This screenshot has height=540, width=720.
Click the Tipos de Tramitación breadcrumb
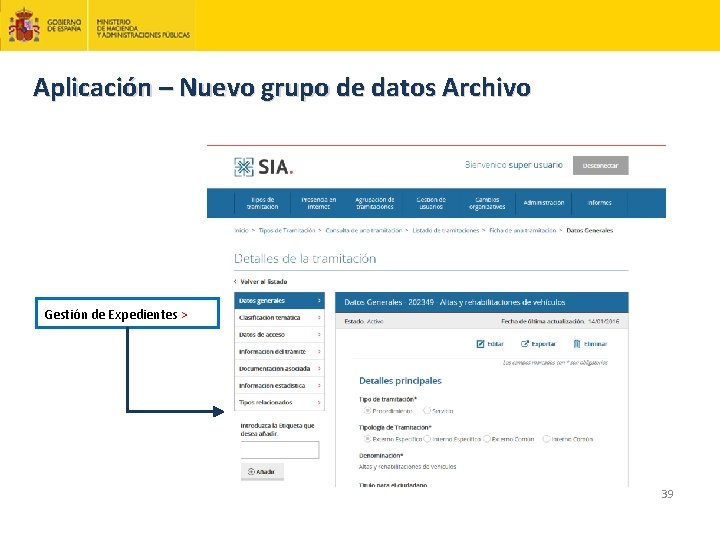click(x=287, y=231)
